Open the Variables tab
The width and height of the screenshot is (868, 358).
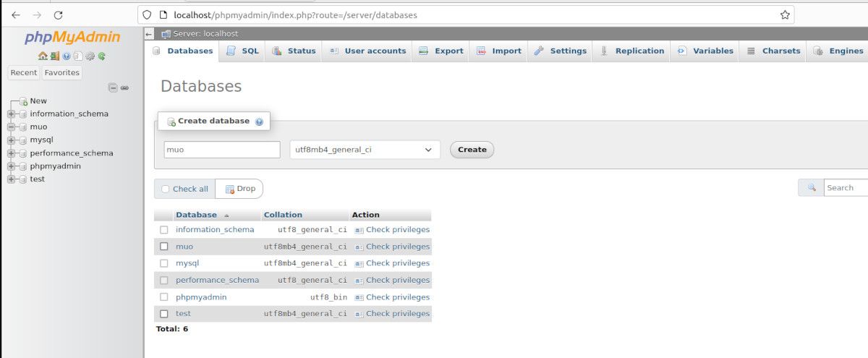point(705,51)
